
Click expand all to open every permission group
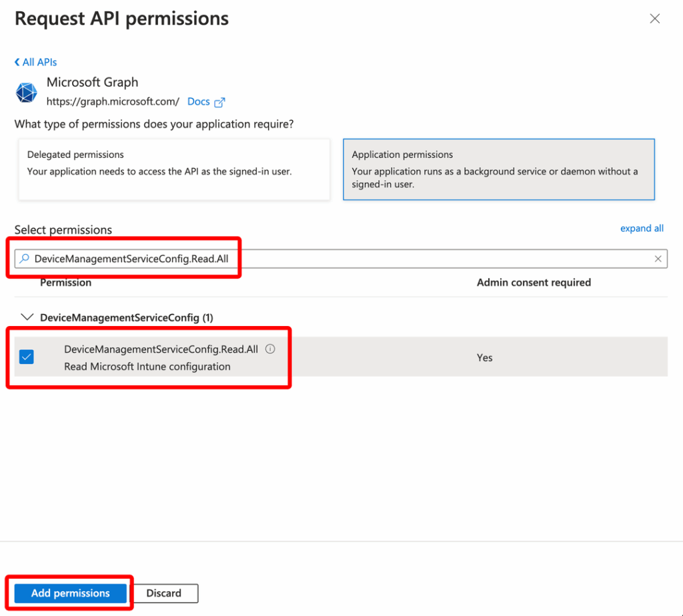(x=642, y=228)
